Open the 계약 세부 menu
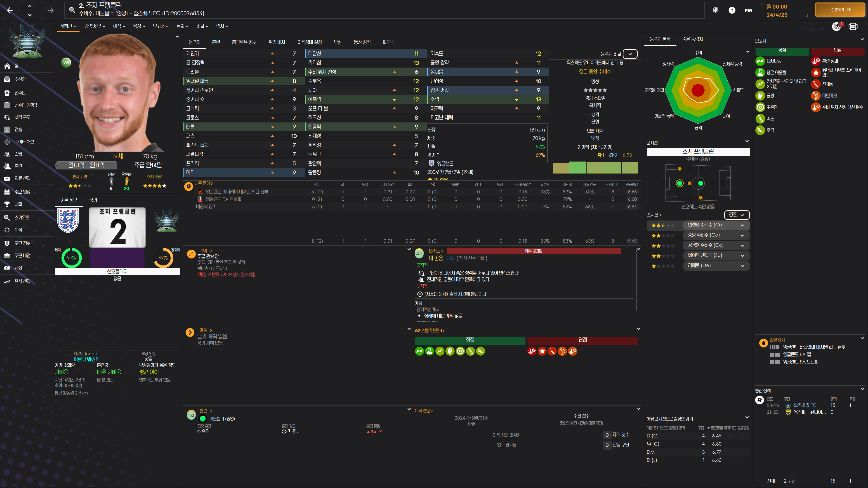The width and height of the screenshot is (868, 488). [x=95, y=26]
